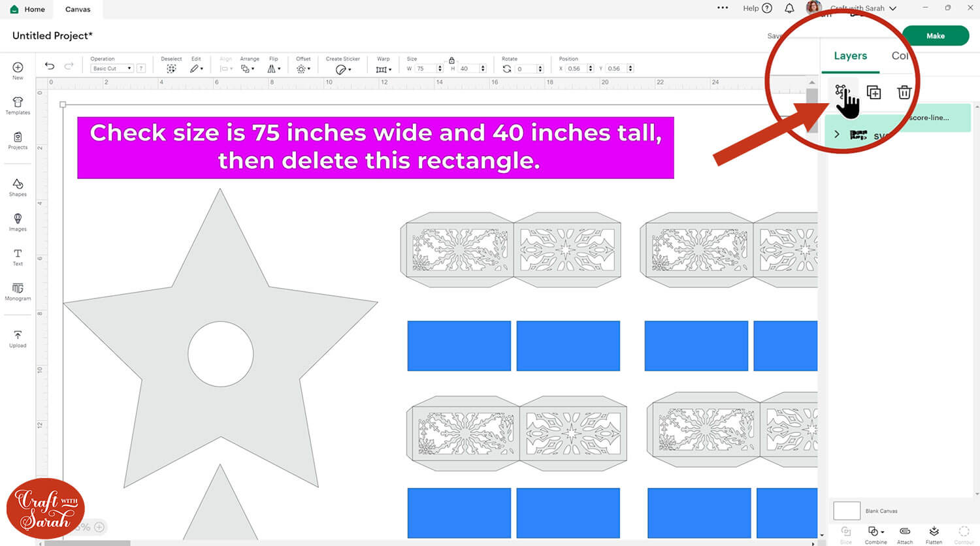Click the Upload icon
The image size is (980, 546).
(x=18, y=338)
